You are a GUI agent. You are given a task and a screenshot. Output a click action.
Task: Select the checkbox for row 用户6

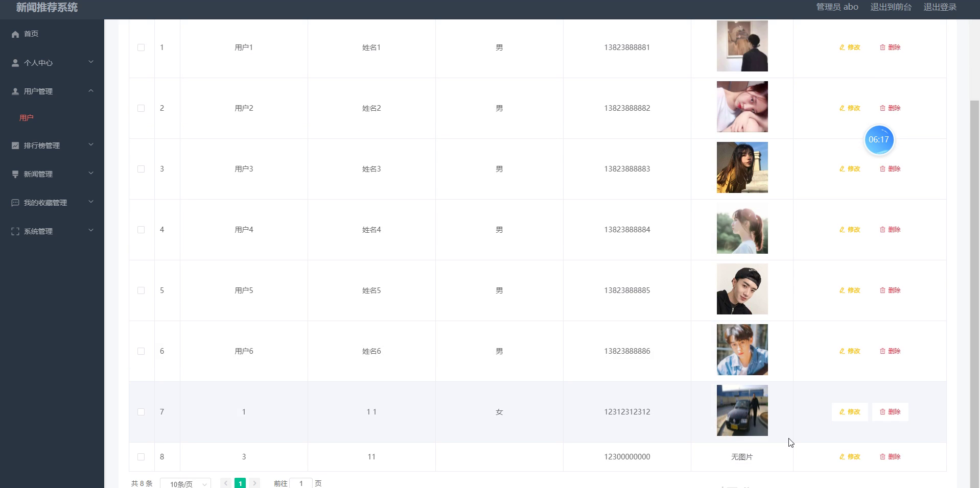141,351
